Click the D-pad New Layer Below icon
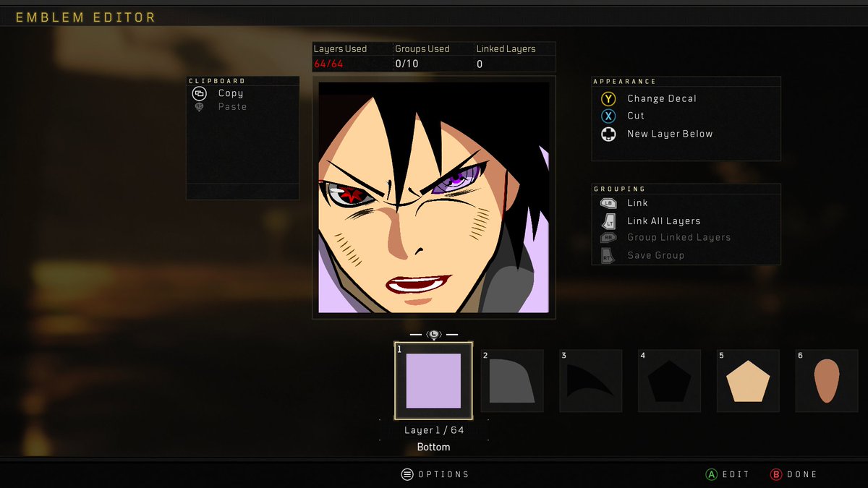 tap(608, 134)
